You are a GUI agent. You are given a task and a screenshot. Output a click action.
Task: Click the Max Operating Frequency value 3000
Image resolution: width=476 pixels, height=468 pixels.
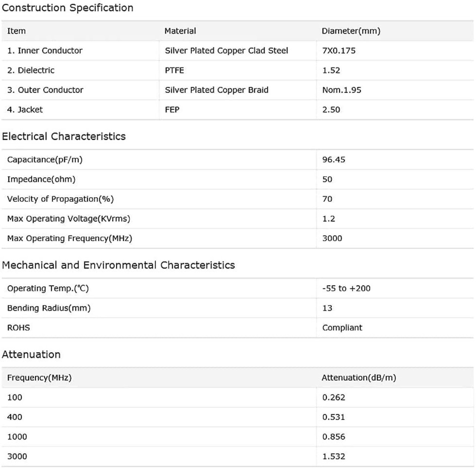click(332, 238)
